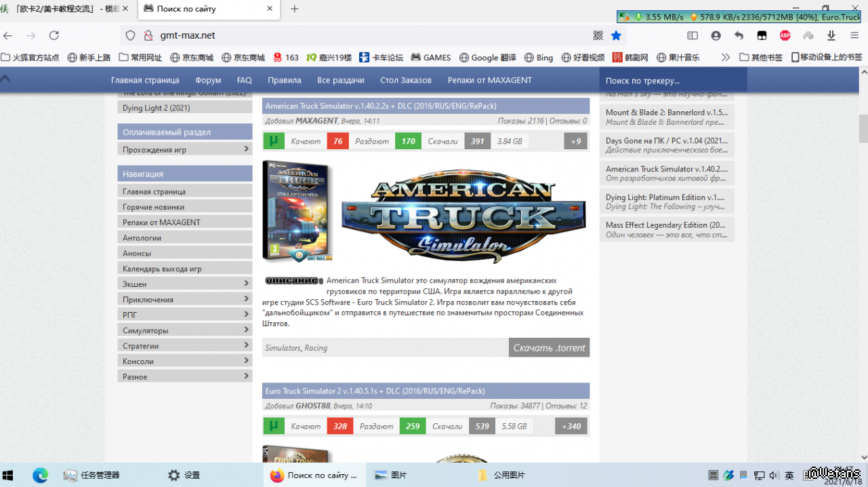Click the tracking protection shield icon
The width and height of the screenshot is (868, 487).
click(x=131, y=35)
